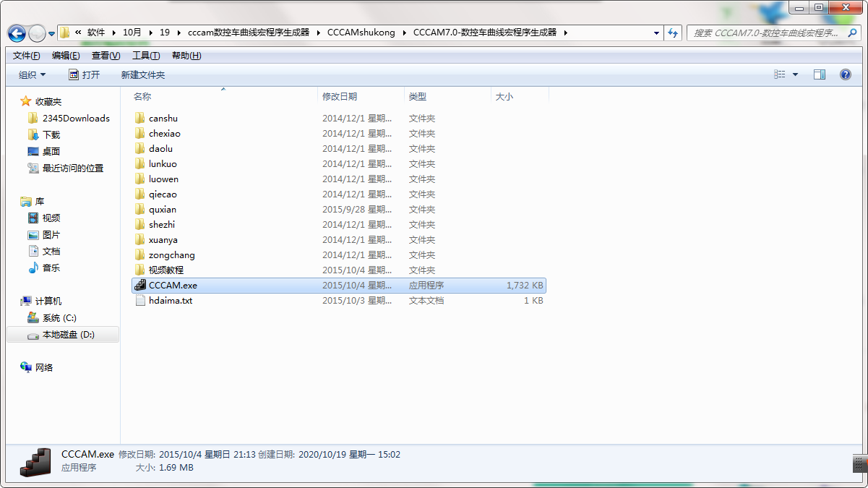Click 1,732 KB size of CCCAM.exe
This screenshot has width=868, height=488.
click(x=525, y=286)
